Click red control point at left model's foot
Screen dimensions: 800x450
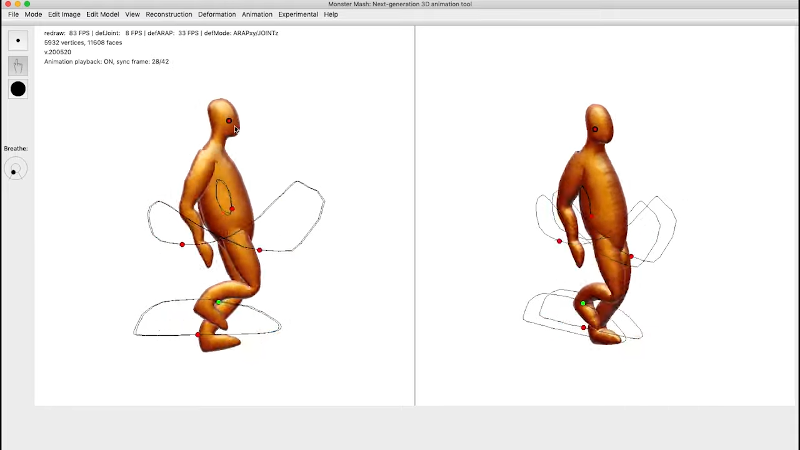click(x=198, y=335)
